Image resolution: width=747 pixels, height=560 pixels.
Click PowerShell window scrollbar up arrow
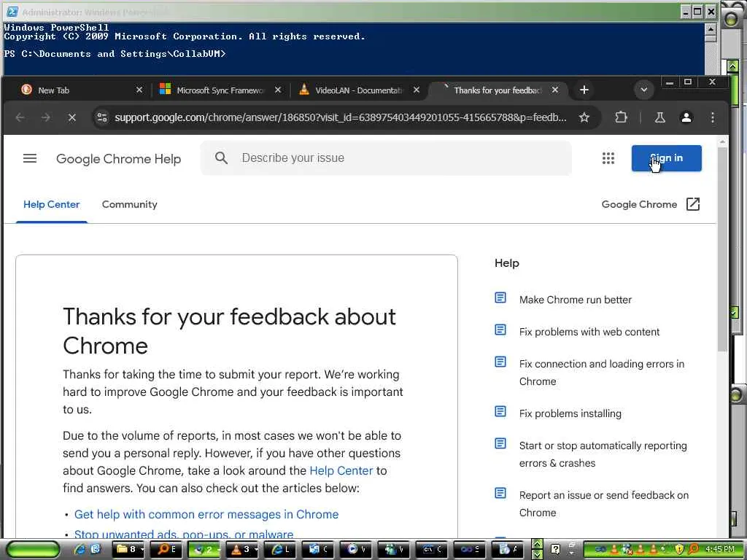point(711,29)
